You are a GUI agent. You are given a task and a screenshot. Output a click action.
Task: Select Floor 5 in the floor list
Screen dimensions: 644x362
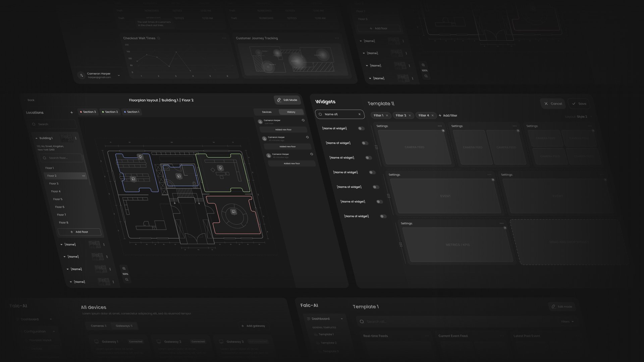[x=58, y=199]
